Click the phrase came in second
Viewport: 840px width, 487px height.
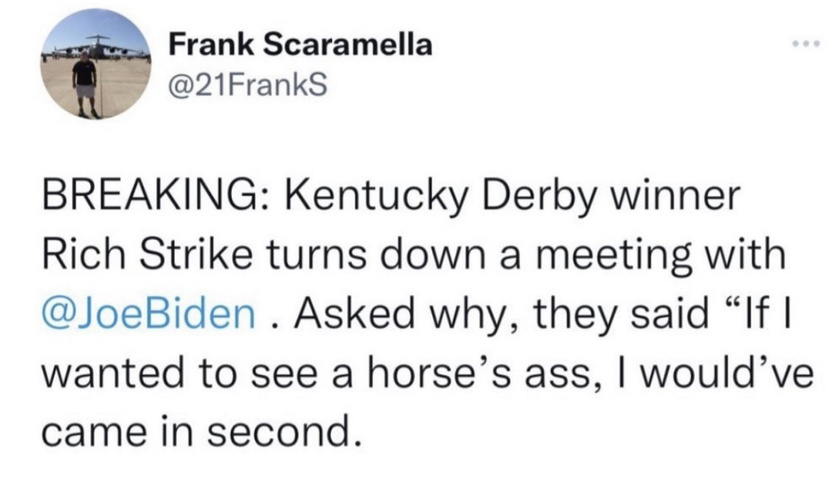201,432
